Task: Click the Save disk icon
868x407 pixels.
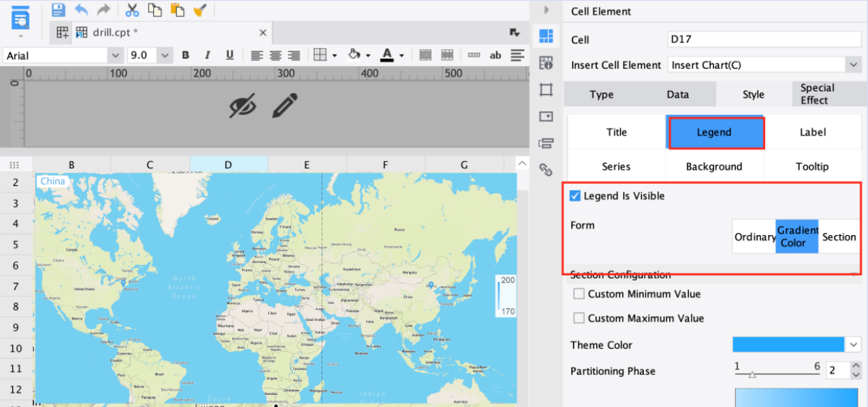Action: (58, 10)
